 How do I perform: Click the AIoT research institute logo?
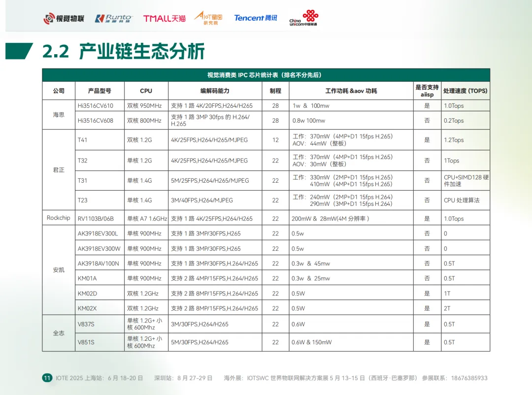(x=208, y=18)
